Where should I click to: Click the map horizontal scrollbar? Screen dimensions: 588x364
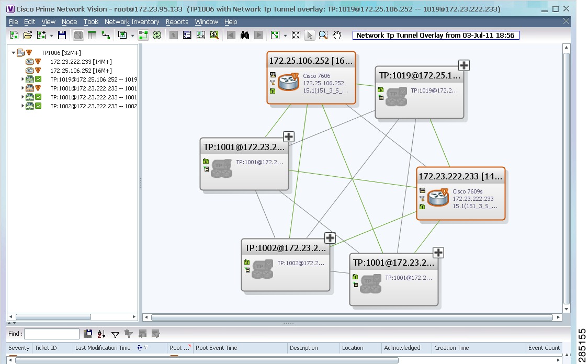pos(352,317)
